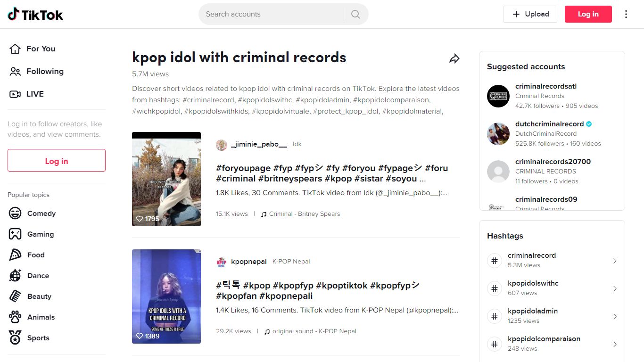Click music note beside original sound

267,331
